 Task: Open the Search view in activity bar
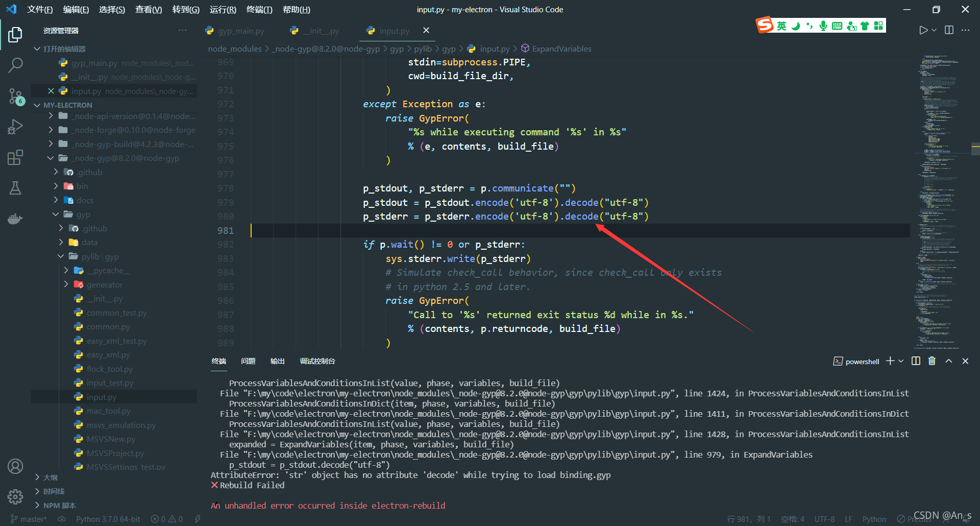pos(15,65)
